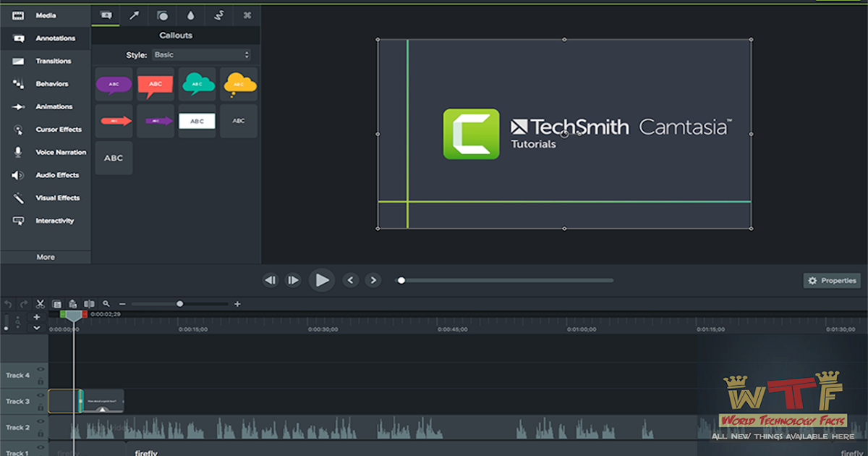
Task: Click the next frame button
Action: [x=293, y=280]
